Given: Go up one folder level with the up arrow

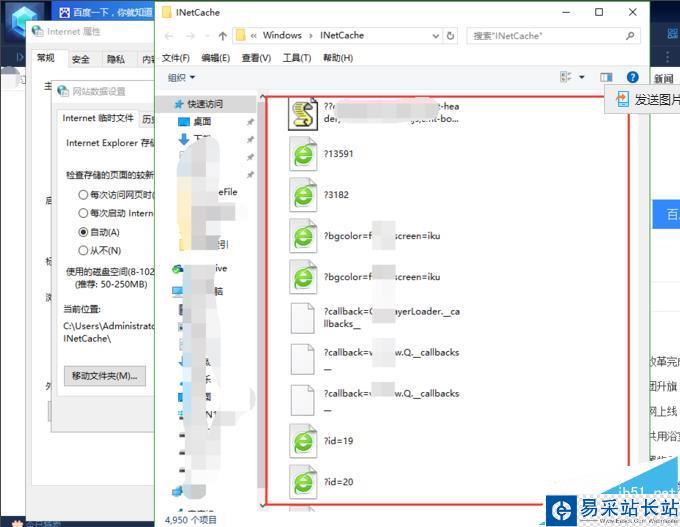Looking at the screenshot, I should click(223, 36).
